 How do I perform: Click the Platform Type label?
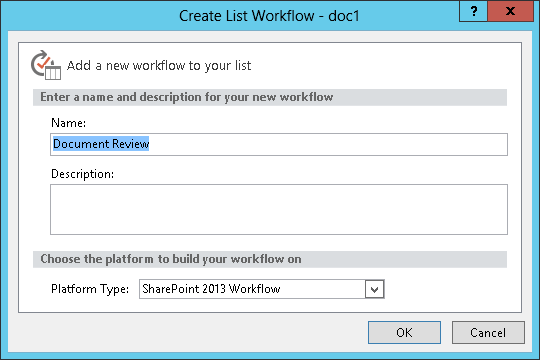tap(90, 289)
